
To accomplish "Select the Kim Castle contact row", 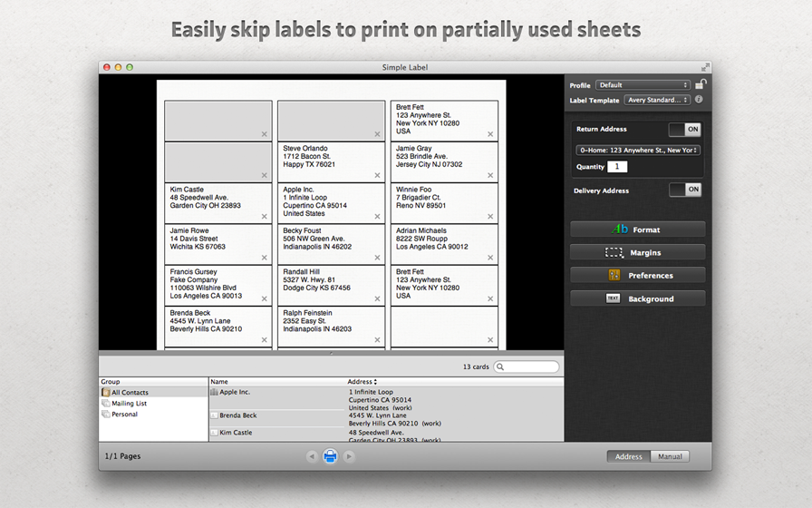I will [386, 435].
